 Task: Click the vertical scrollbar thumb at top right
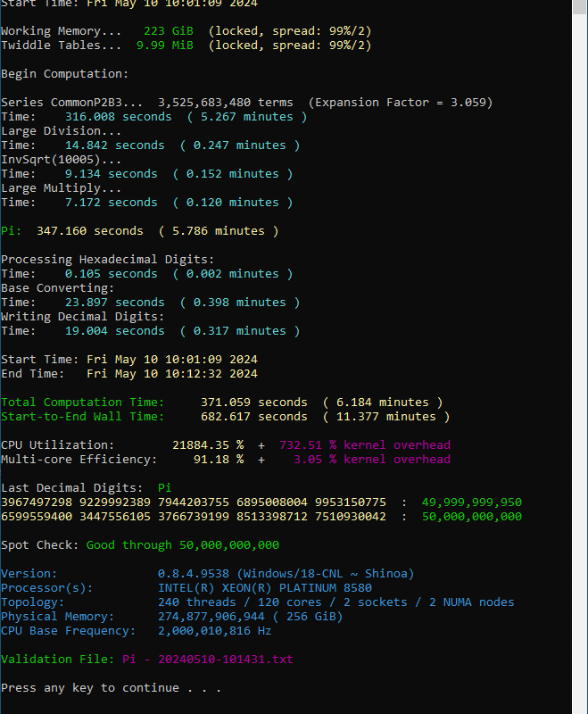580,6
